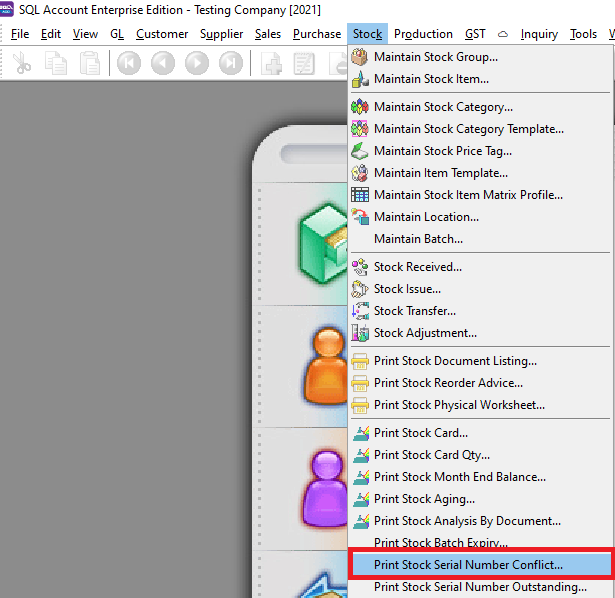Screen dimensions: 615x598
Task: Jump to last record navigation button
Action: [x=231, y=64]
